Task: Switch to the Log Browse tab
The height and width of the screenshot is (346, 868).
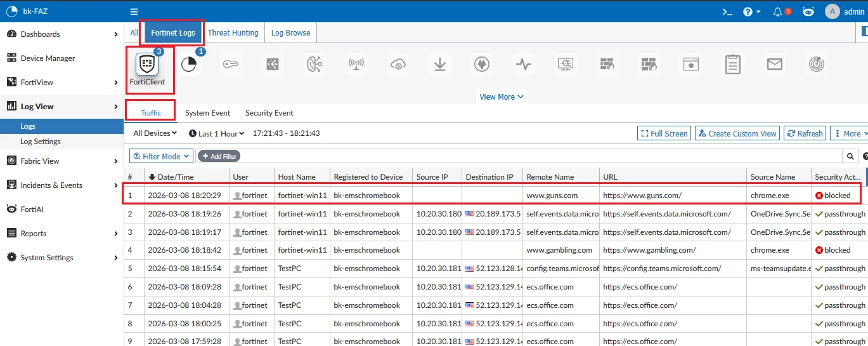Action: pyautogui.click(x=291, y=32)
